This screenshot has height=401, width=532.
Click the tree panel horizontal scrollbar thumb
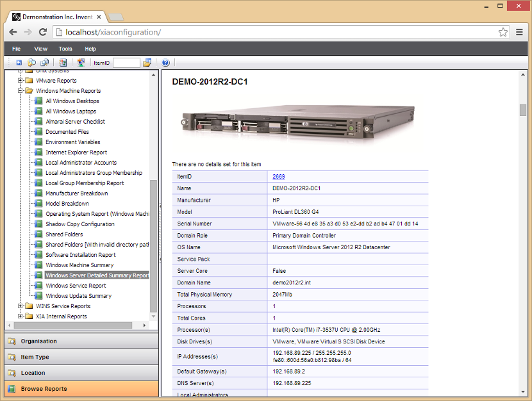coord(73,325)
